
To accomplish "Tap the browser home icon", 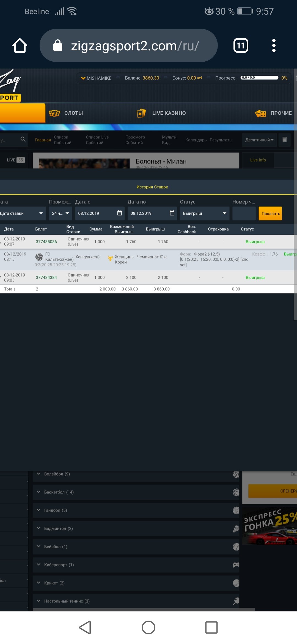I will point(20,45).
